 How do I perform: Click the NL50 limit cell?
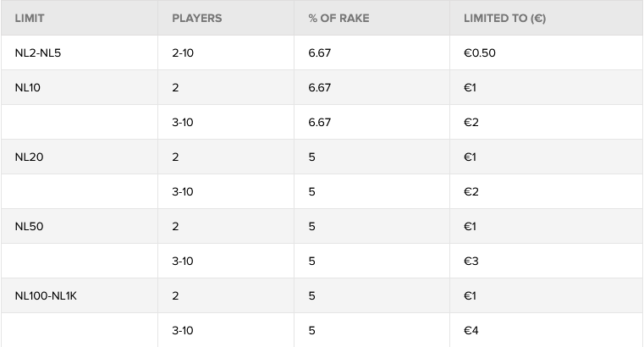(x=30, y=226)
